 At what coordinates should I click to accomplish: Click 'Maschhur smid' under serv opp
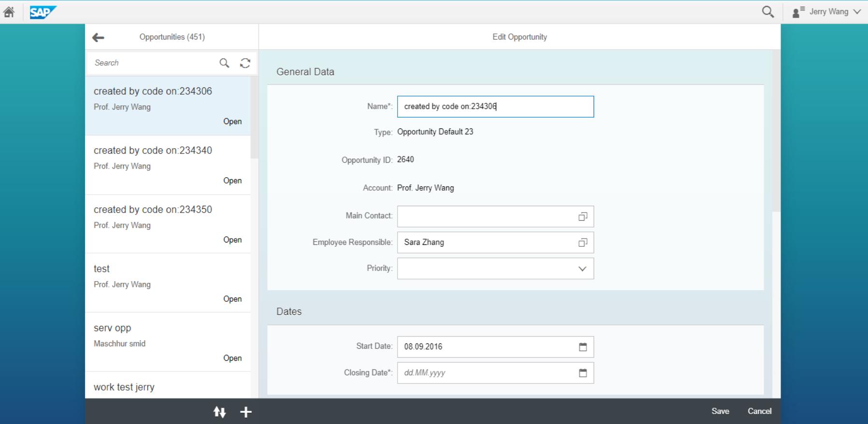point(119,344)
